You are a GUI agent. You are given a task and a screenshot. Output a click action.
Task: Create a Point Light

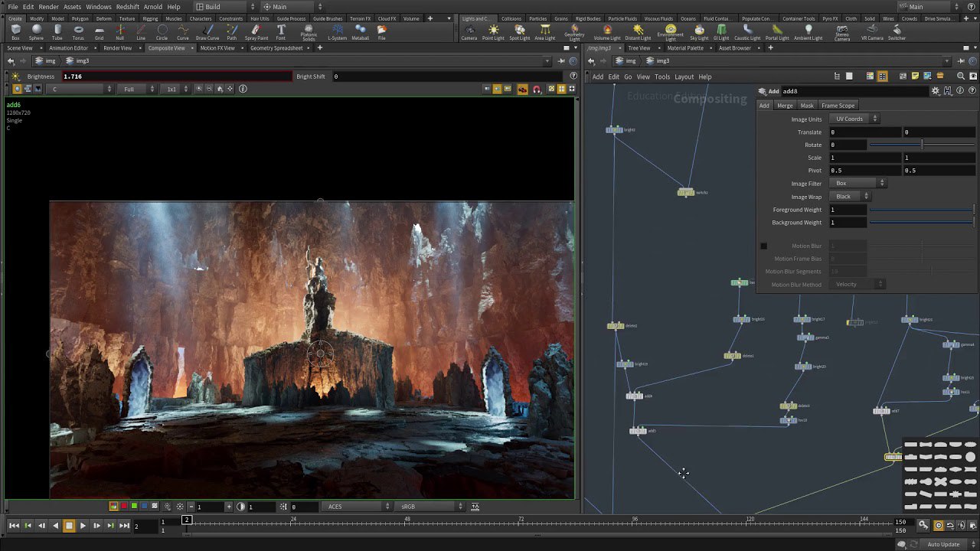coord(493,32)
